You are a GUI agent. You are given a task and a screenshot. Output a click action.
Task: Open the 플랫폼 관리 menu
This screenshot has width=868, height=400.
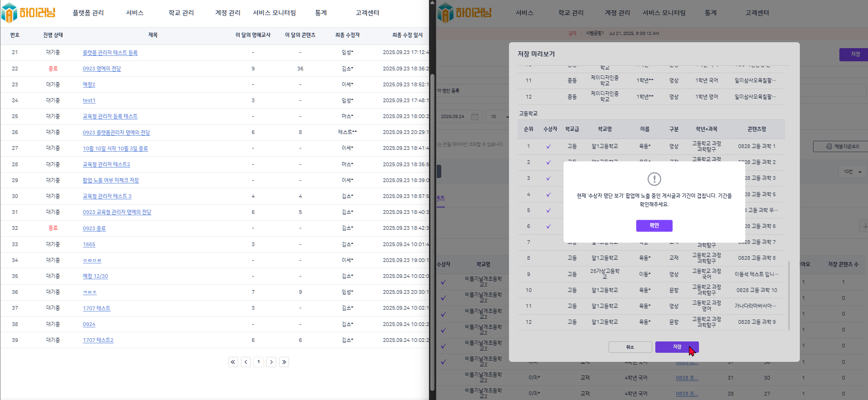(x=88, y=13)
